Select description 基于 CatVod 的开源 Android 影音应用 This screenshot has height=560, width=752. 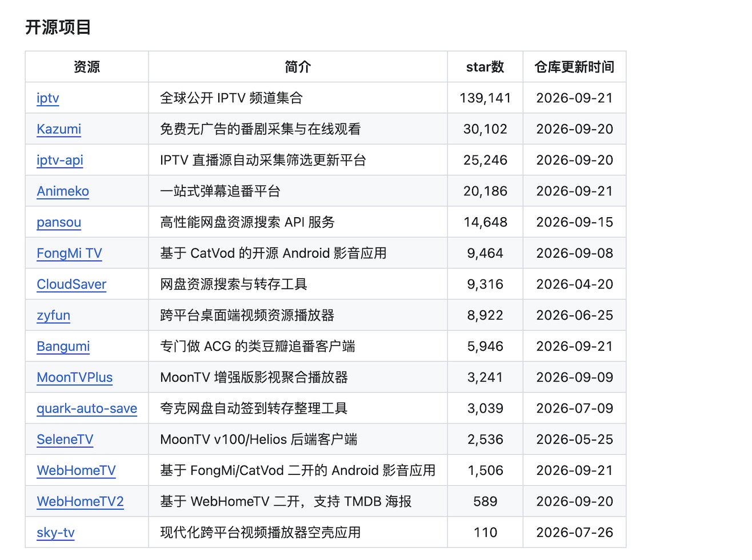click(x=273, y=253)
